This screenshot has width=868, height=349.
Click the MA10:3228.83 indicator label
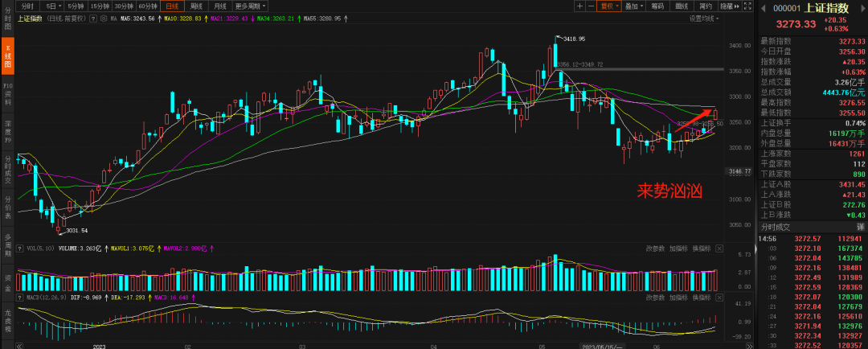(182, 18)
